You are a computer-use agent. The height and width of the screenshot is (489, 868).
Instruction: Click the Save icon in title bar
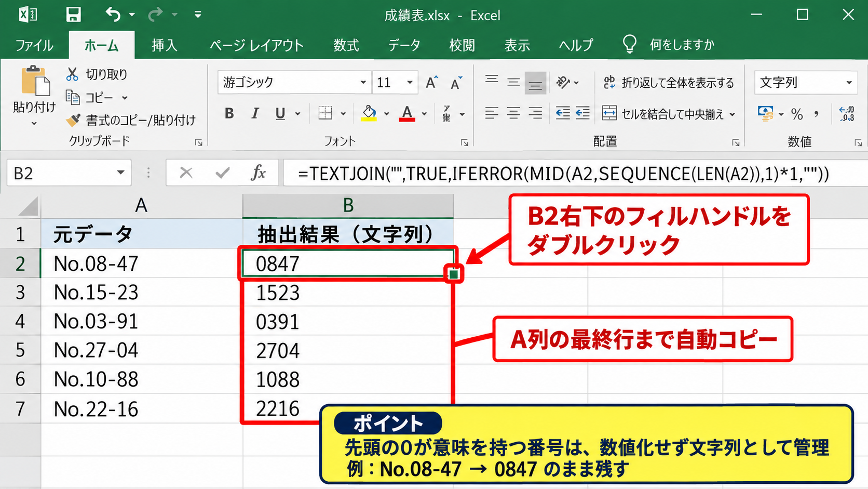(x=73, y=15)
